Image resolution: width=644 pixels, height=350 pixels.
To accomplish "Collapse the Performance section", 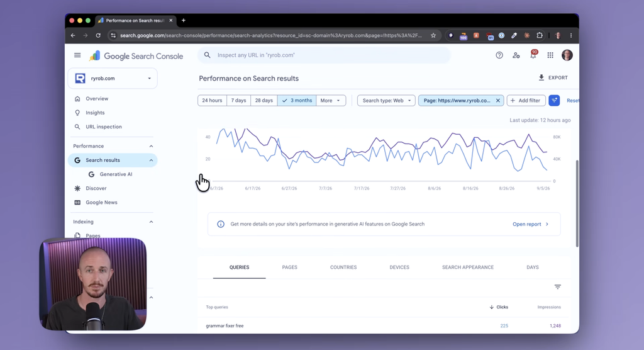I will pos(151,146).
